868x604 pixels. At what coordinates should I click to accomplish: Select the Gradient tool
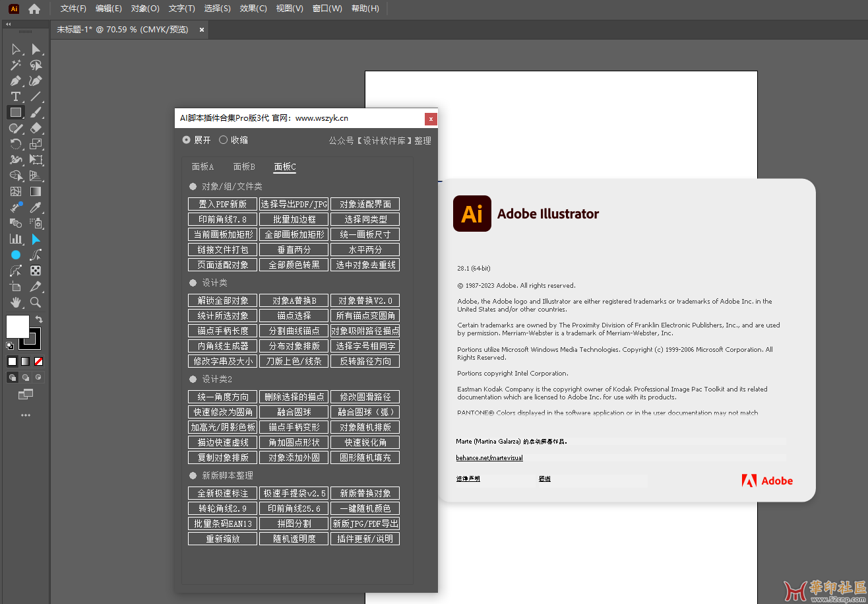pos(36,191)
